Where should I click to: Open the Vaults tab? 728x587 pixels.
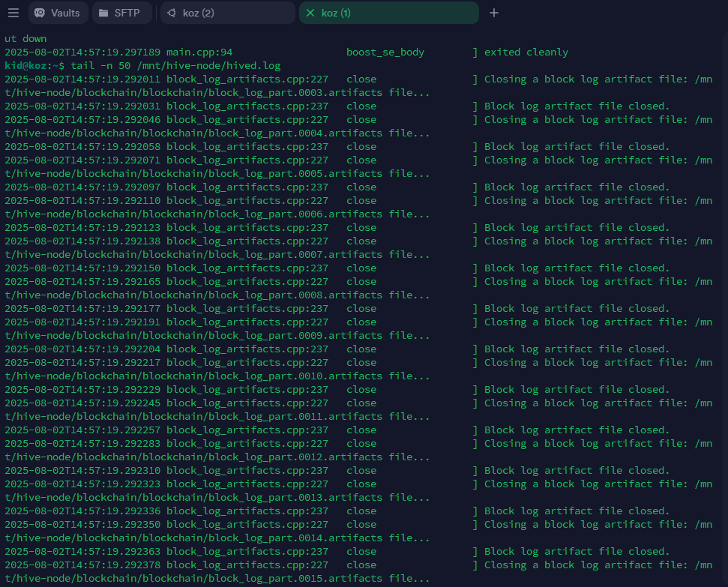[x=58, y=13]
